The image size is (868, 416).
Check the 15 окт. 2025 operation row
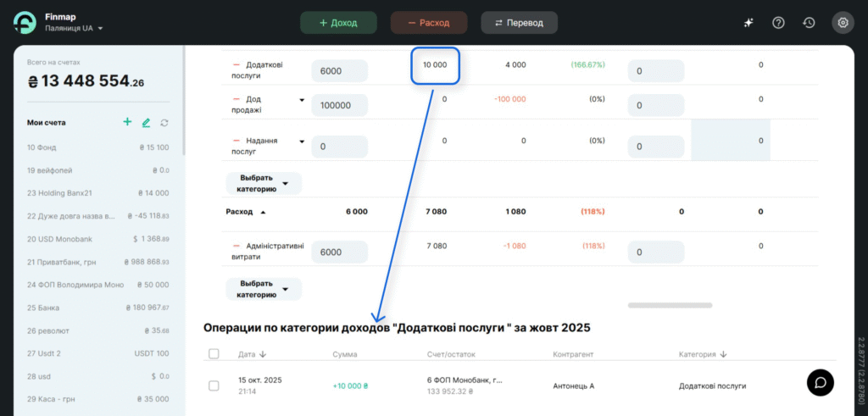[214, 386]
